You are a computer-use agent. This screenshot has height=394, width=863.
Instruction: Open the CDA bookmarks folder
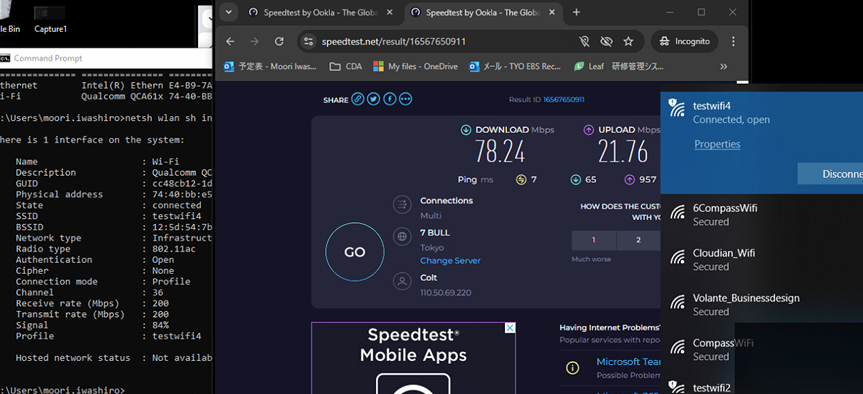coord(346,66)
